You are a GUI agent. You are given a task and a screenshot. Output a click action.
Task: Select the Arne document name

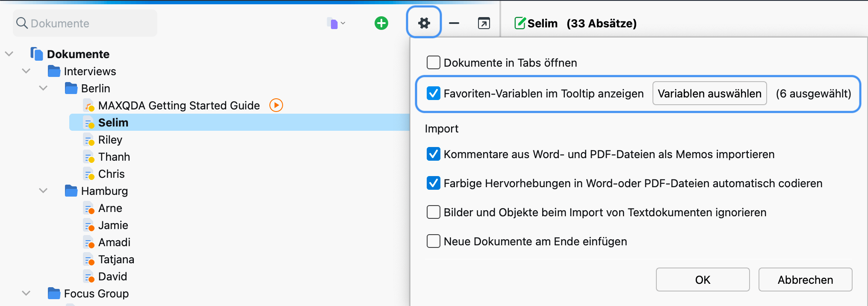coord(110,208)
